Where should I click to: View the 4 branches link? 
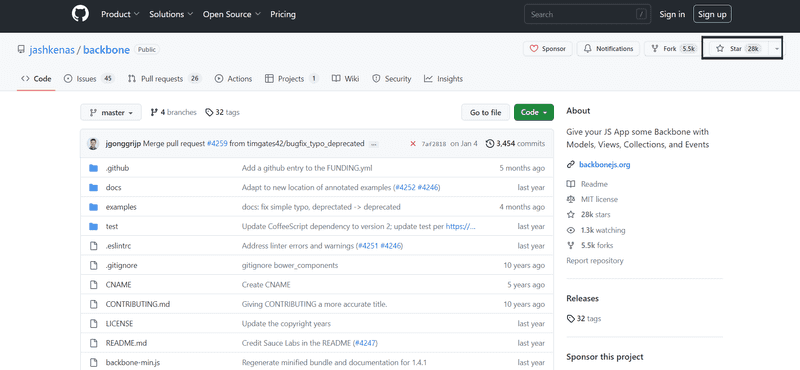point(173,112)
